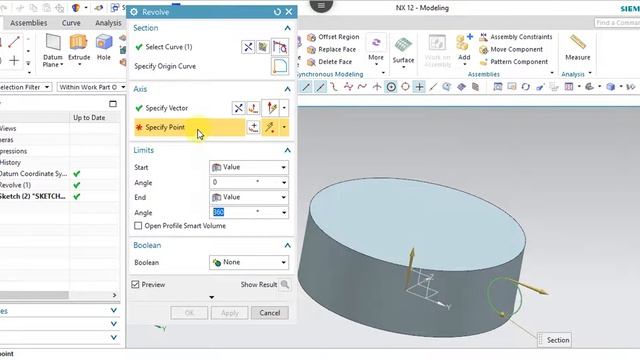The width and height of the screenshot is (640, 360).
Task: Click the inferred point icon
Action: (270, 127)
